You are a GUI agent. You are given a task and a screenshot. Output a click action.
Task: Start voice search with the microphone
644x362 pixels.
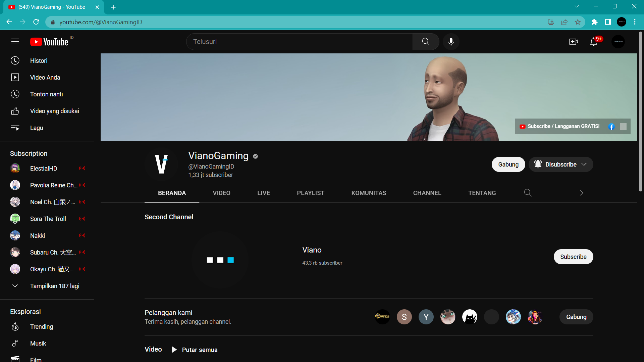pos(451,42)
